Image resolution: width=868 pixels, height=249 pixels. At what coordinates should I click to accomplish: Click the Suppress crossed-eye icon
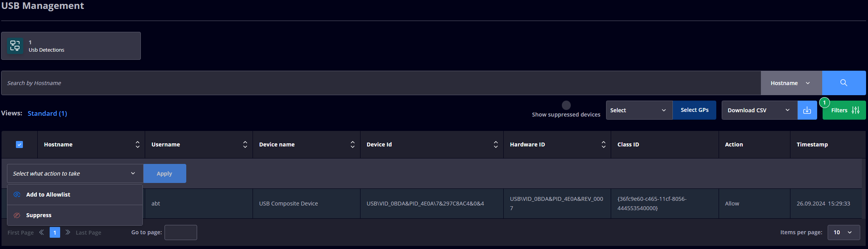(x=17, y=215)
